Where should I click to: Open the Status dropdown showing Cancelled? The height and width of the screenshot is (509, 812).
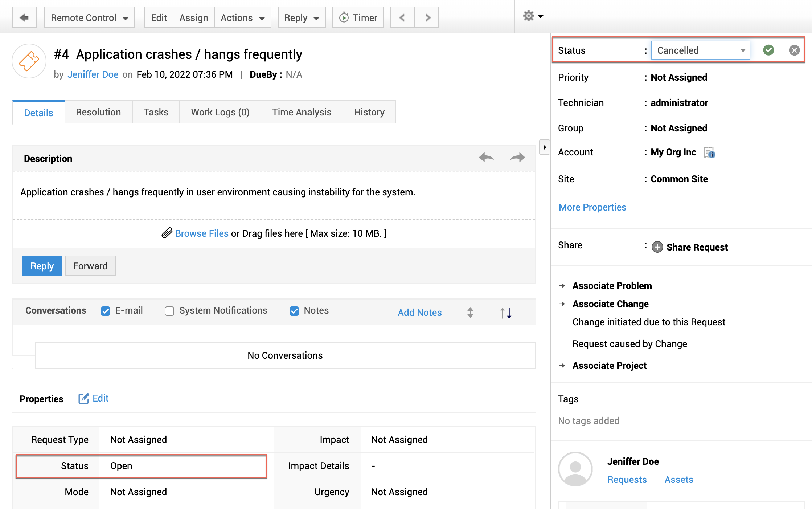pos(700,50)
